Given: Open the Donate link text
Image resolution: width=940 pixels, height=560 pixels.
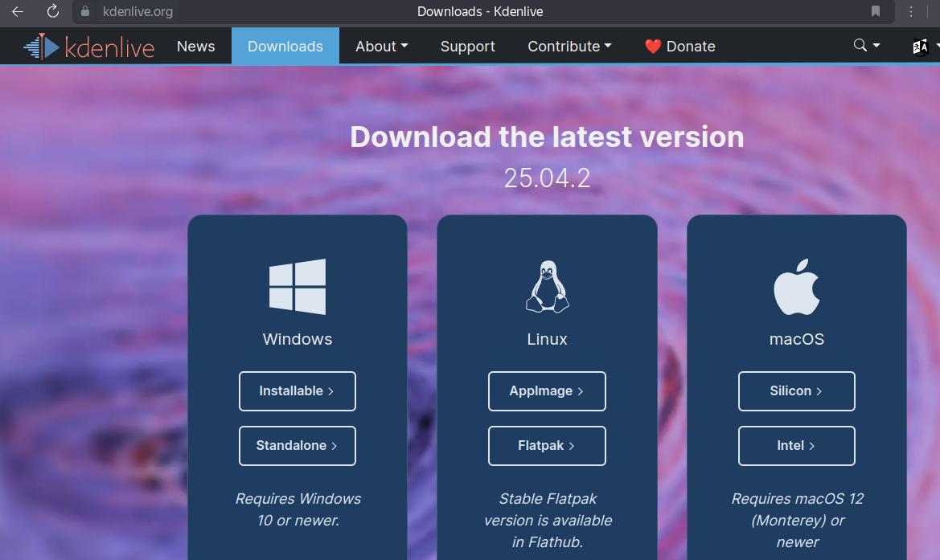Looking at the screenshot, I should (x=691, y=46).
